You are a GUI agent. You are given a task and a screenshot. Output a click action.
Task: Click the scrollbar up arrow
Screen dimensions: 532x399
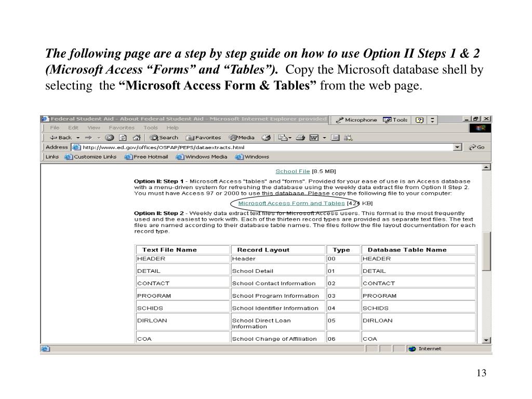pyautogui.click(x=486, y=167)
